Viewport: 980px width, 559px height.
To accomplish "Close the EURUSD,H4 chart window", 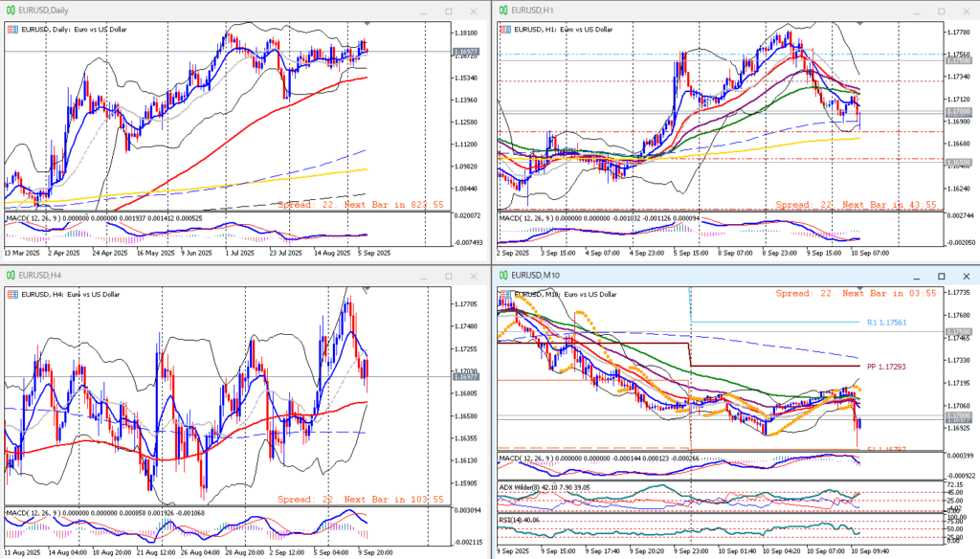I will 475,277.
